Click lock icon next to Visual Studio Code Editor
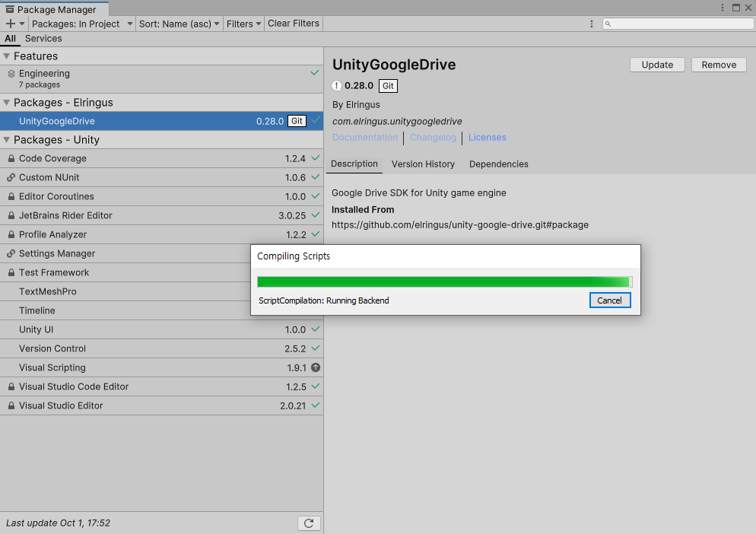The height and width of the screenshot is (534, 756). pyautogui.click(x=11, y=387)
